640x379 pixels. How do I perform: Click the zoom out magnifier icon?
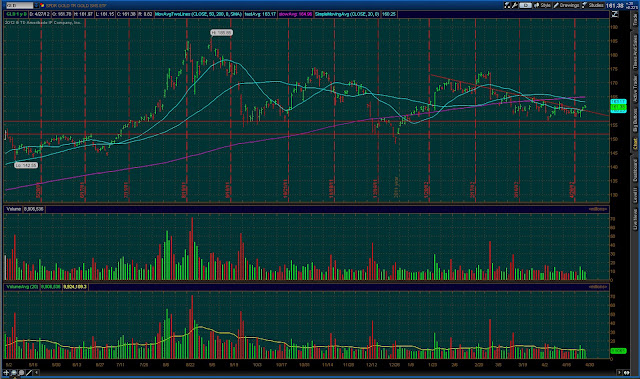(21, 372)
